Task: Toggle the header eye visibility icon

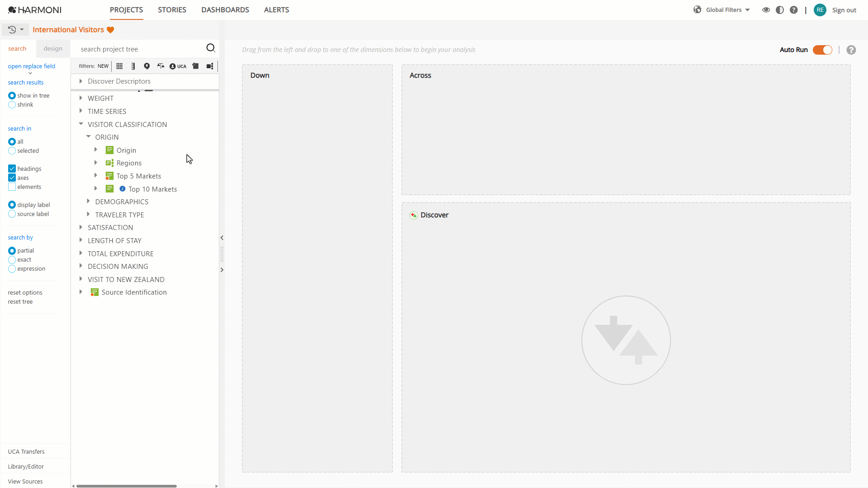Action: 766,10
